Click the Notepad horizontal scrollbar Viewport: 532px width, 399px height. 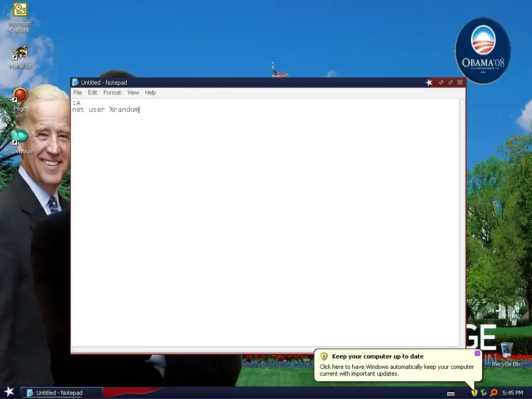[x=265, y=349]
